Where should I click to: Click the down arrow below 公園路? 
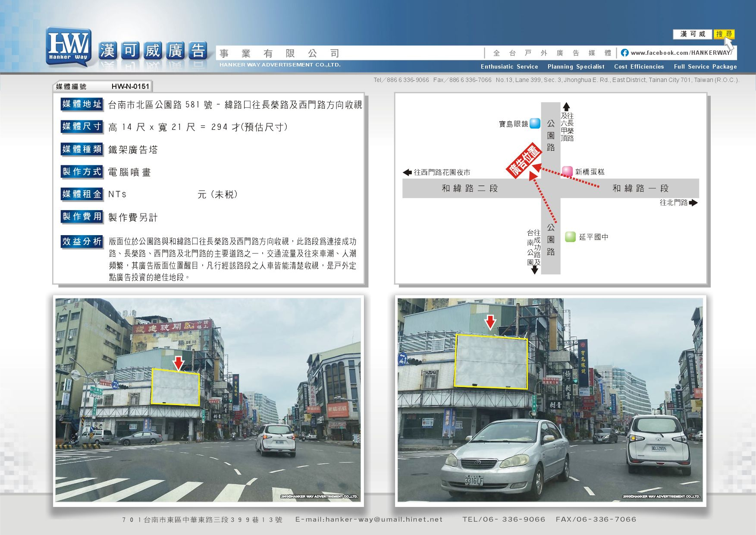coord(535,270)
